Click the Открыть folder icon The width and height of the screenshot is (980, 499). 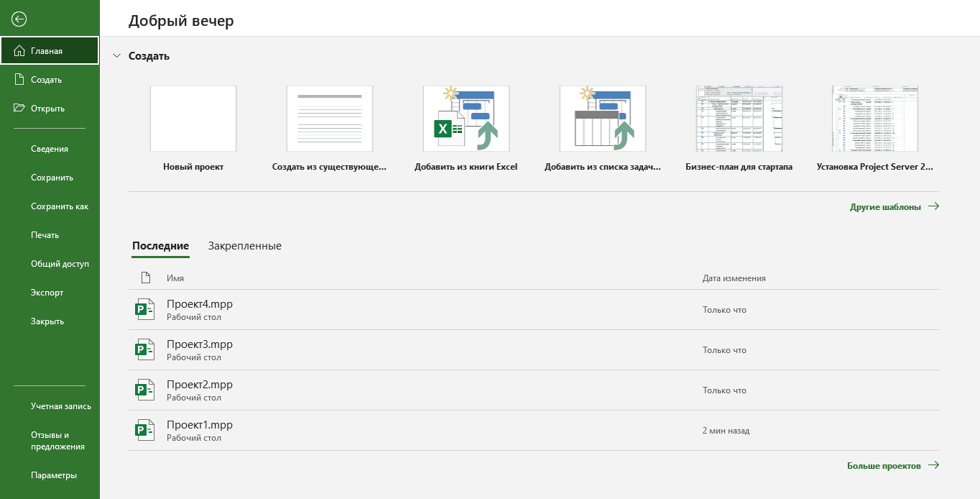19,109
